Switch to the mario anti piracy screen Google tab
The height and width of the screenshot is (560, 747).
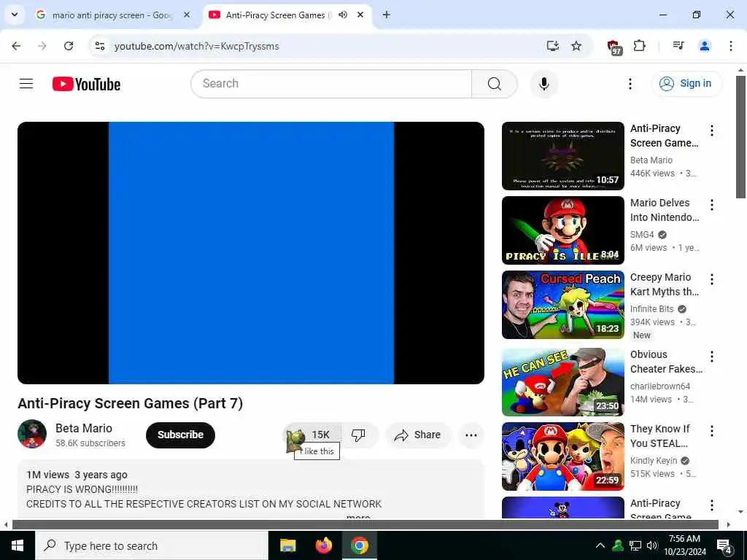tap(111, 15)
